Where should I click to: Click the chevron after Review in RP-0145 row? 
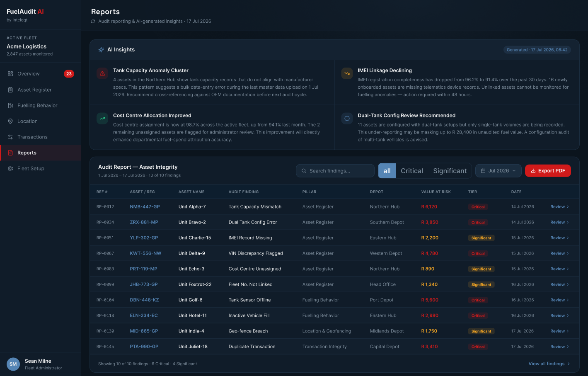[568, 347]
